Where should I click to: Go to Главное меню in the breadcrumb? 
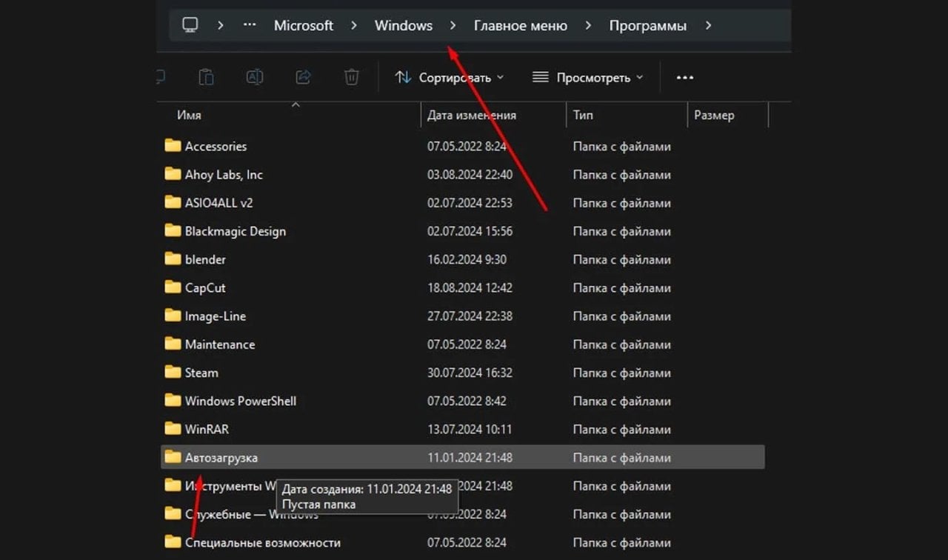(x=520, y=25)
